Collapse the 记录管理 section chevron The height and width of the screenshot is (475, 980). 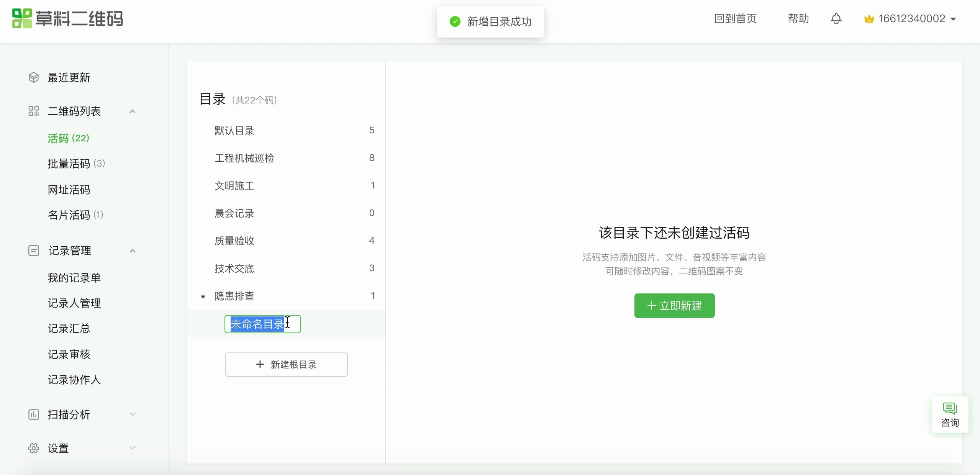tap(133, 251)
